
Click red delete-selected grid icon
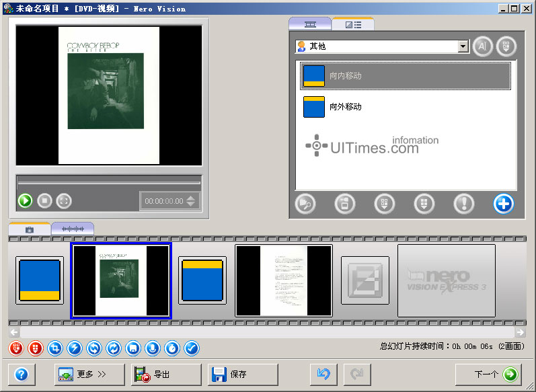point(16,348)
